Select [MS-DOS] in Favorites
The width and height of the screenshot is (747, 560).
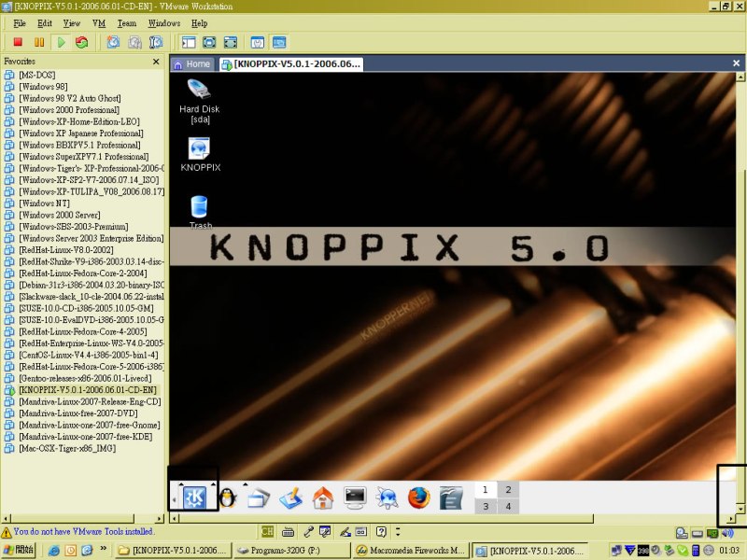pyautogui.click(x=37, y=75)
